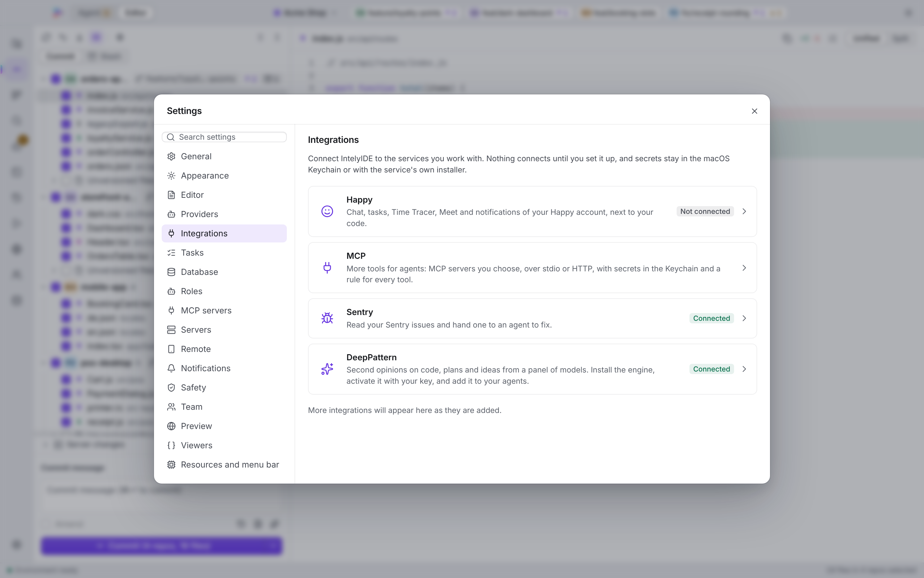The image size is (924, 578).
Task: Open Viewers settings
Action: [224, 445]
